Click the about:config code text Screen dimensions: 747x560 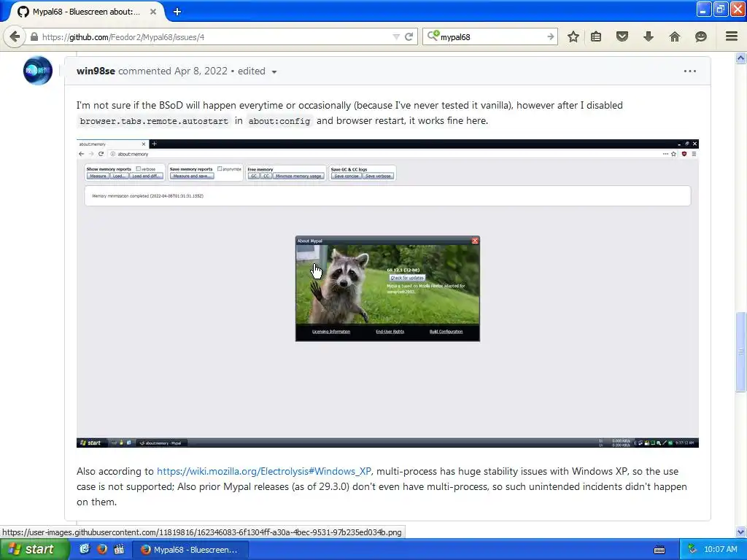pyautogui.click(x=279, y=121)
